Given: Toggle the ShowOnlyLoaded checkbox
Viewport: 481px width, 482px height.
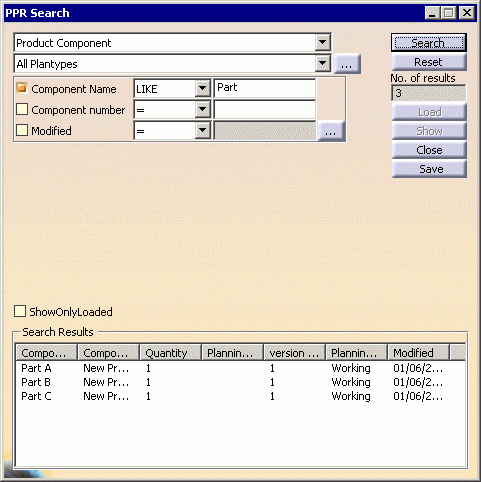Looking at the screenshot, I should coord(20,311).
